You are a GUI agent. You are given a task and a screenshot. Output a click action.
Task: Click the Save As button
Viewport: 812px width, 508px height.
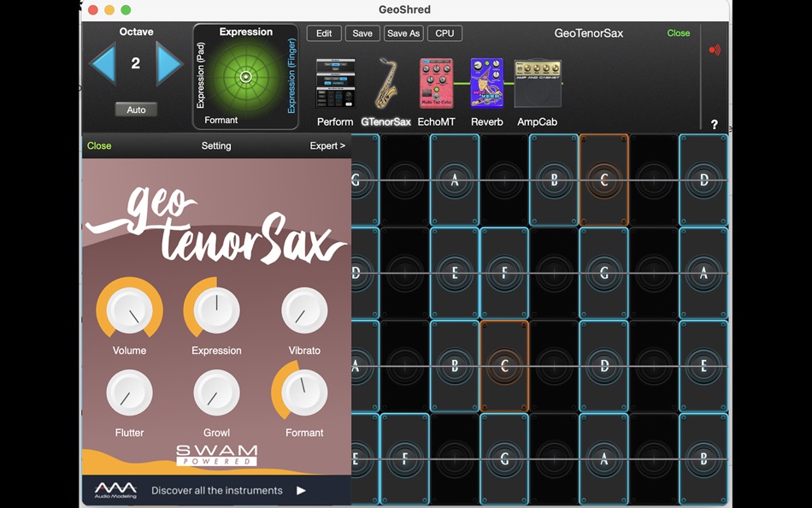tap(403, 33)
